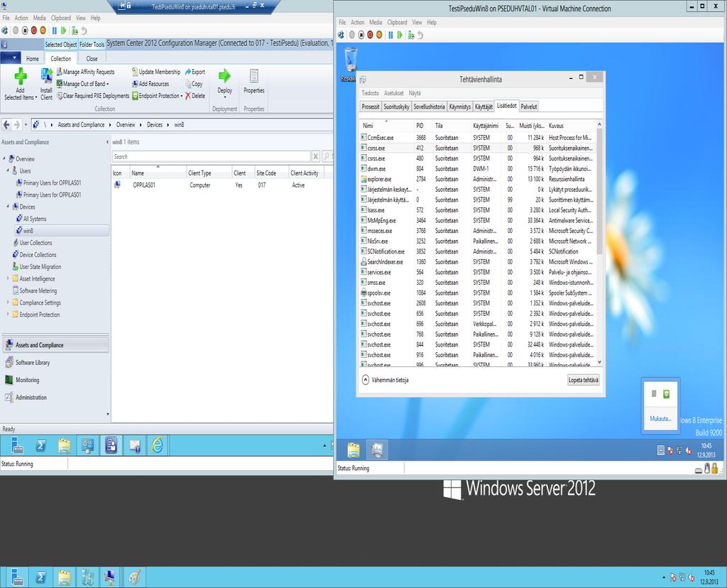Open Clipboard menu in Task Manager VM window

coord(397,22)
